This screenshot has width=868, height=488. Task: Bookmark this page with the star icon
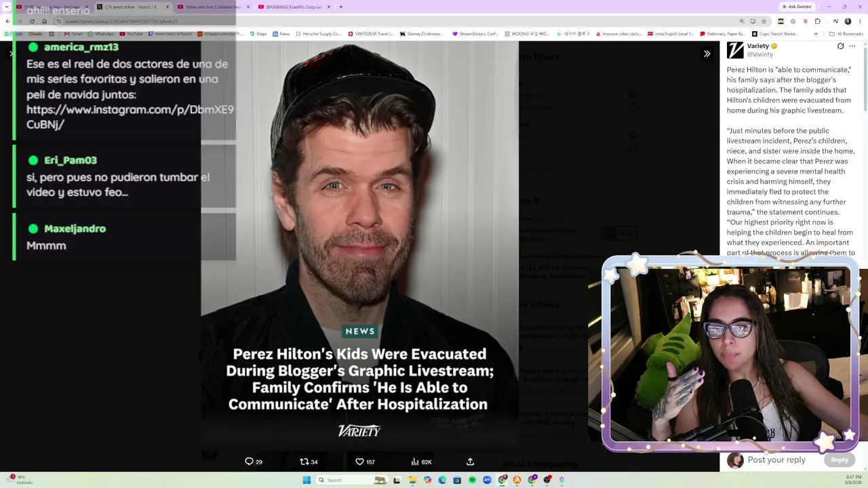tap(764, 21)
